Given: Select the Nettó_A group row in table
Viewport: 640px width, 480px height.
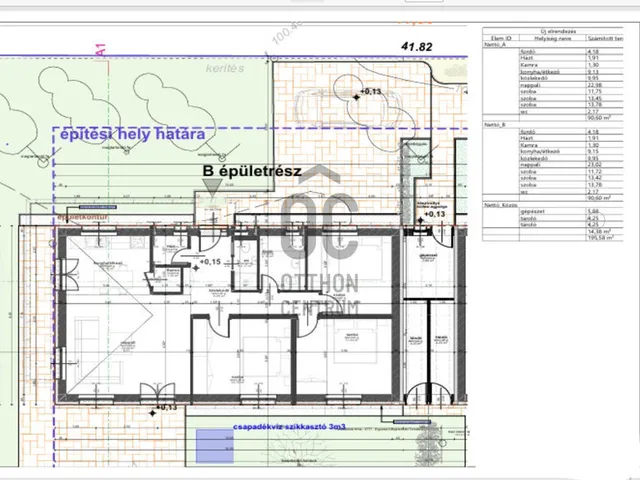Looking at the screenshot, I should (x=493, y=46).
